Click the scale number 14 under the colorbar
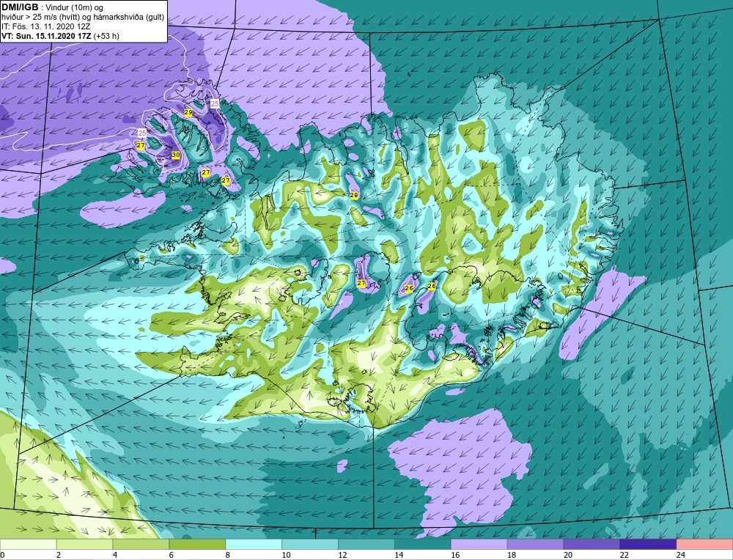 (399, 555)
